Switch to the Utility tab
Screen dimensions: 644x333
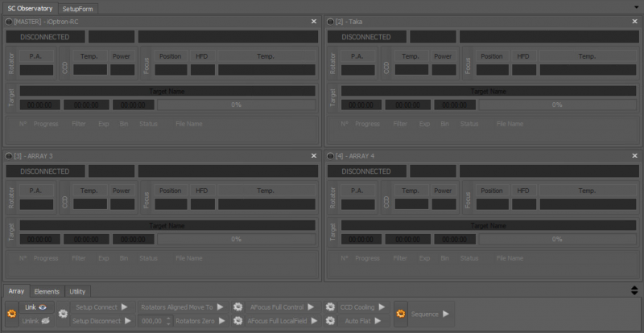[x=77, y=291]
